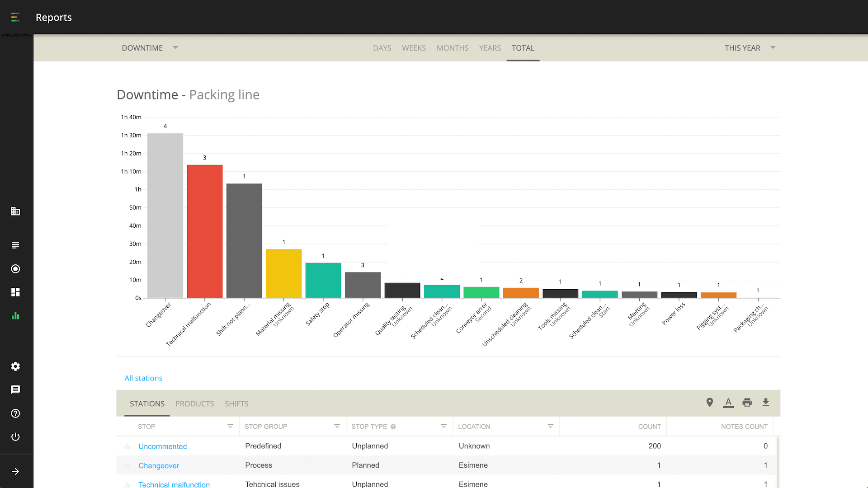Click the print icon above the stops table
868x488 pixels.
click(747, 402)
